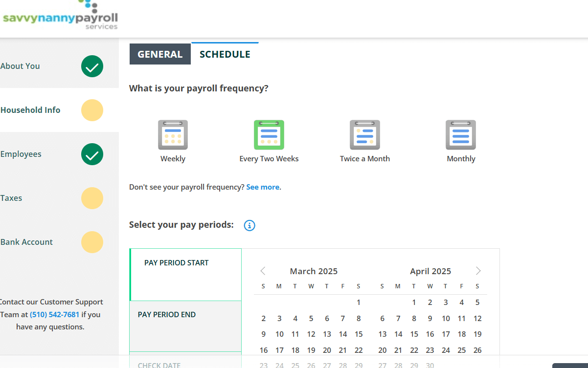Click the green checkmark beside Employees
The height and width of the screenshot is (368, 588).
tap(92, 154)
